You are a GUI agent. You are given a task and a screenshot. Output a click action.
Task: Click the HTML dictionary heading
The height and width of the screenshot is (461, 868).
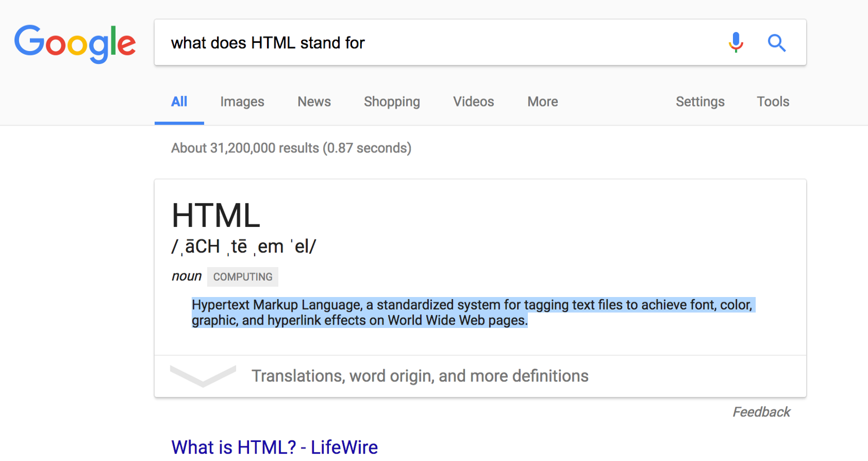216,216
